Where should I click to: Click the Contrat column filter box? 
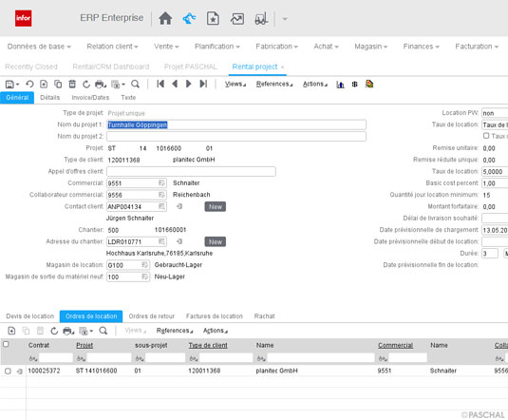click(x=56, y=358)
